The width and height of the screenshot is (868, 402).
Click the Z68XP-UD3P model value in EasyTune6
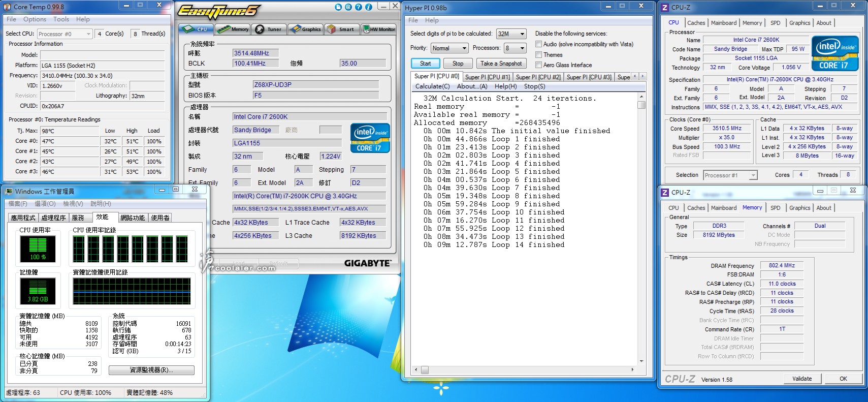click(315, 85)
